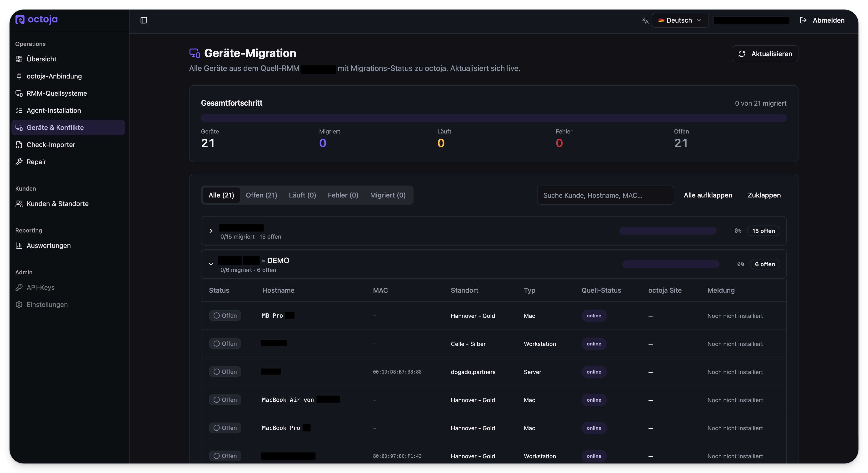The height and width of the screenshot is (473, 868).
Task: Open Auswertungen reporting page
Action: click(x=68, y=245)
